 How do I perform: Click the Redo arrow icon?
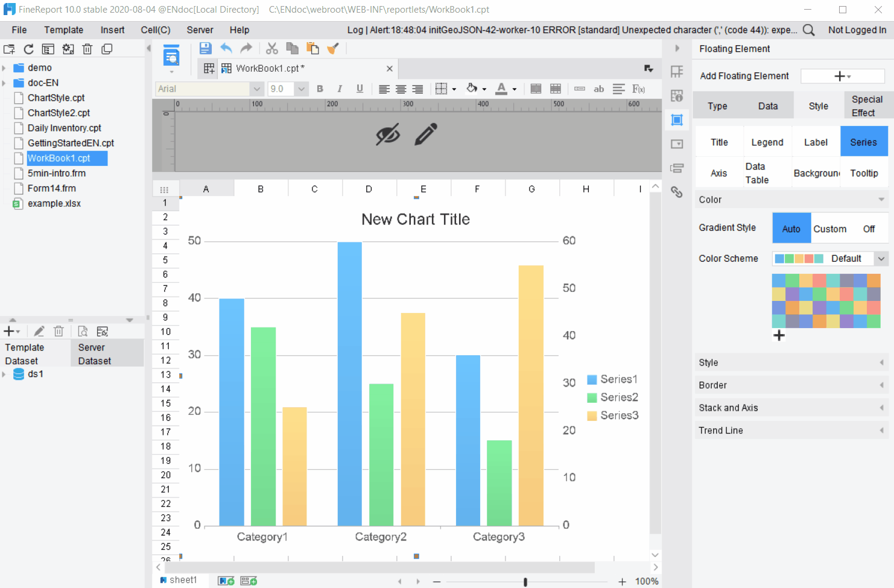246,48
